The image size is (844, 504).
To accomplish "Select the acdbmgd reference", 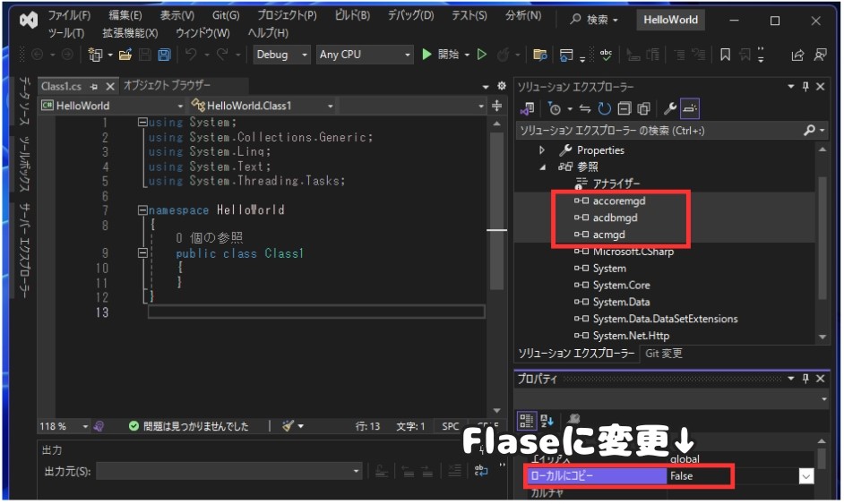I will pos(616,218).
